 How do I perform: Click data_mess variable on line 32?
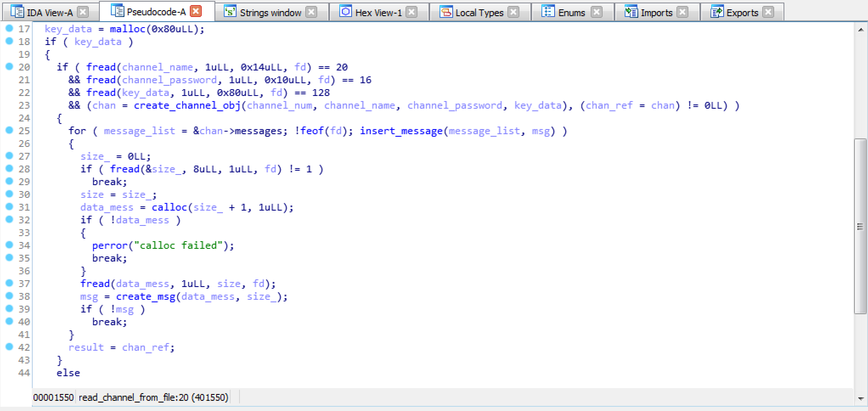[x=142, y=220]
